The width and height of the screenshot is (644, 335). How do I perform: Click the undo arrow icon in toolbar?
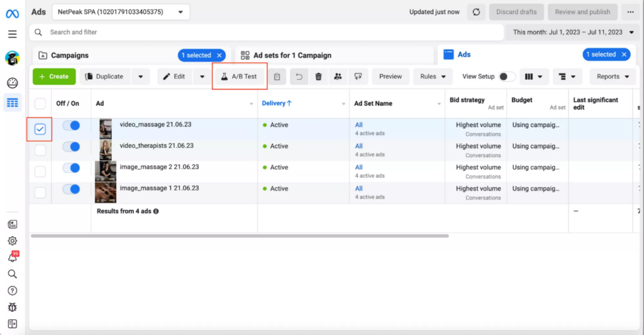point(299,77)
